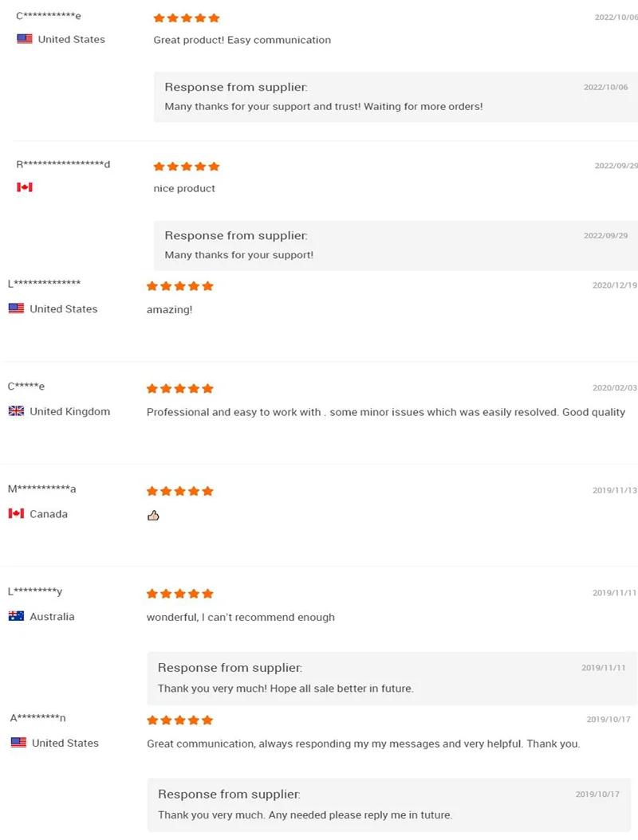Viewport: 638px width, 840px height.
Task: Click the US flag beside reviewer C***********e
Action: 25,39
